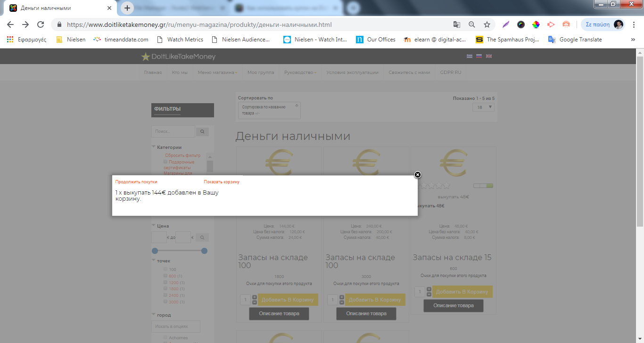Click 'Продолжить покупки' link in popup
The image size is (644, 343).
(136, 182)
